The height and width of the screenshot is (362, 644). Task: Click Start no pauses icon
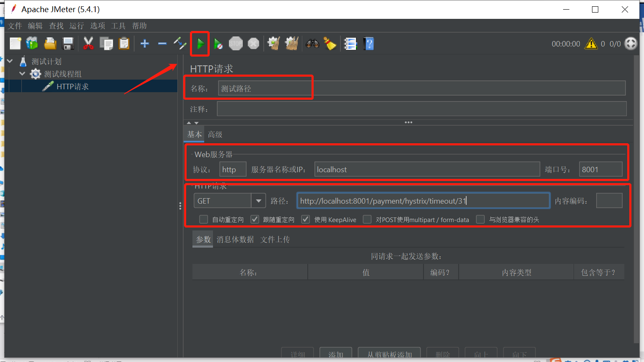point(218,44)
